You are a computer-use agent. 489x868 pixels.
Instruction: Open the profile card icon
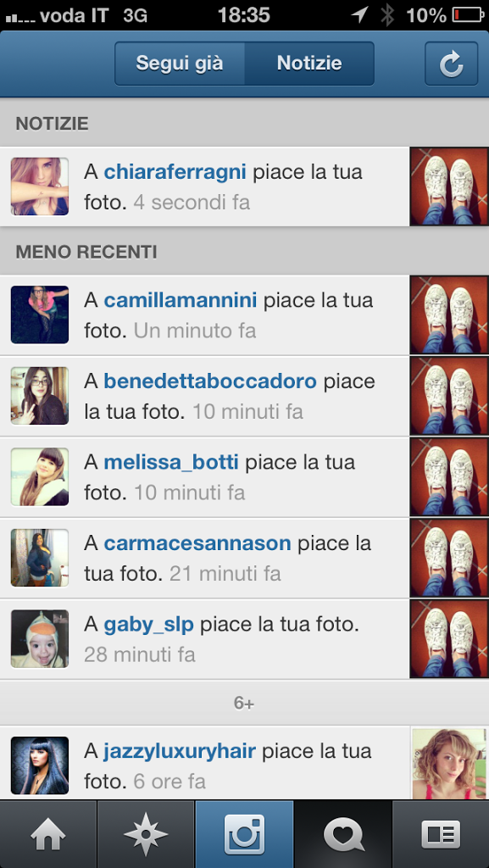pos(441,834)
